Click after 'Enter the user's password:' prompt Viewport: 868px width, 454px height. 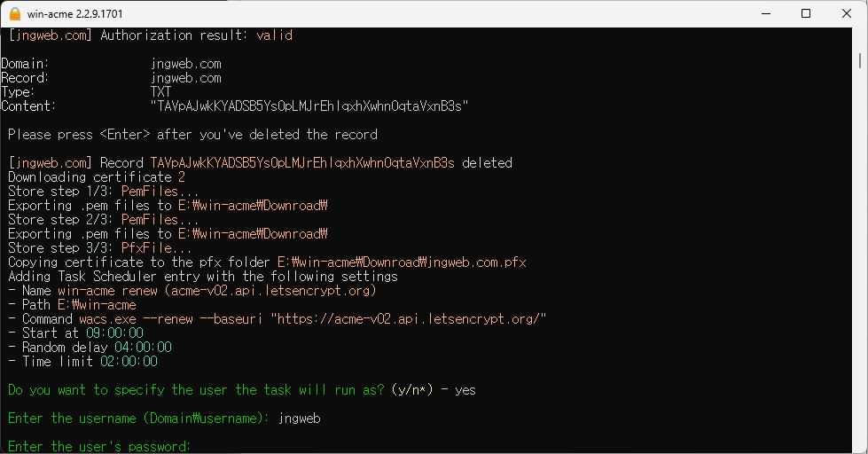[199, 446]
